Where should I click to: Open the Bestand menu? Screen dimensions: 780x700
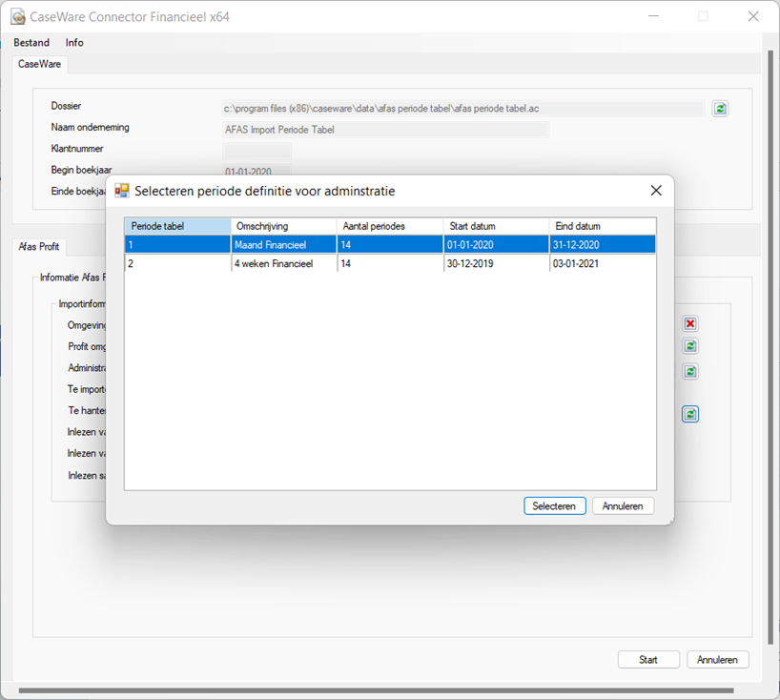click(x=31, y=43)
